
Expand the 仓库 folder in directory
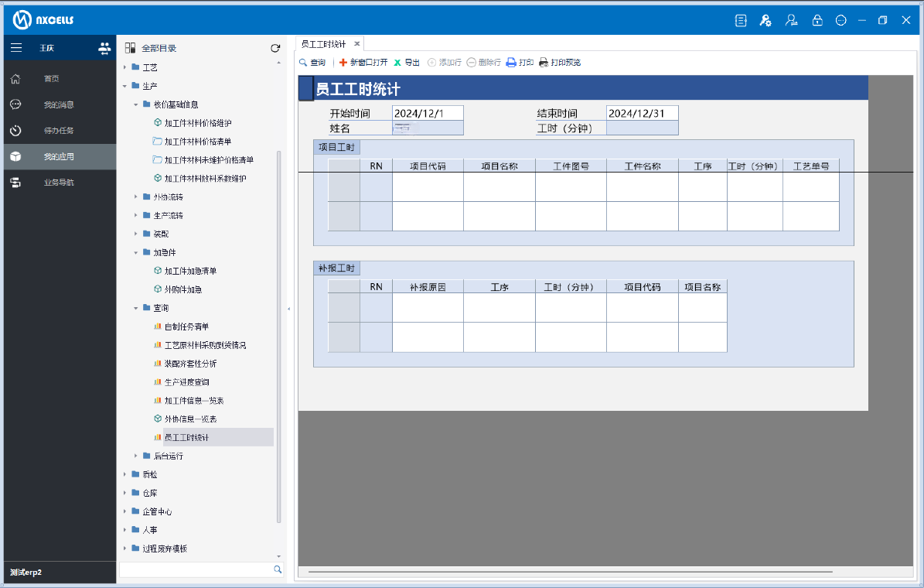(x=124, y=493)
